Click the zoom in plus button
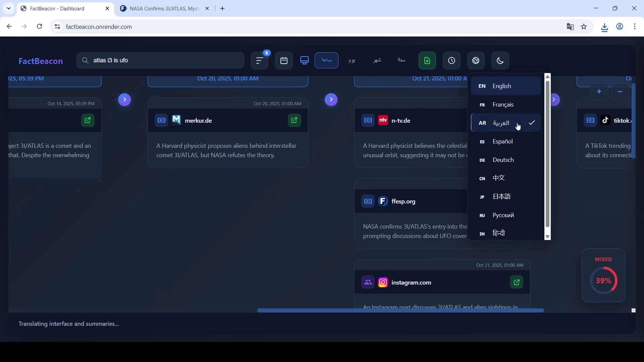The width and height of the screenshot is (644, 362). pos(599,92)
